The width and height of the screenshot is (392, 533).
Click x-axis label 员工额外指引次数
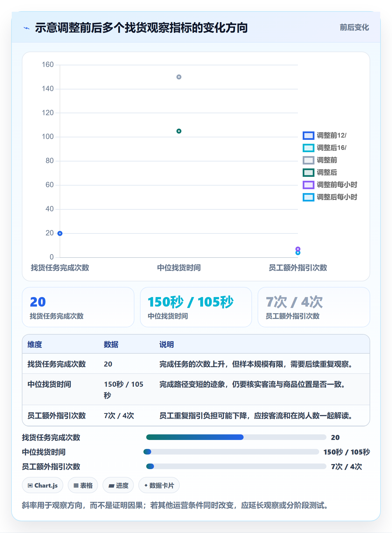(298, 268)
